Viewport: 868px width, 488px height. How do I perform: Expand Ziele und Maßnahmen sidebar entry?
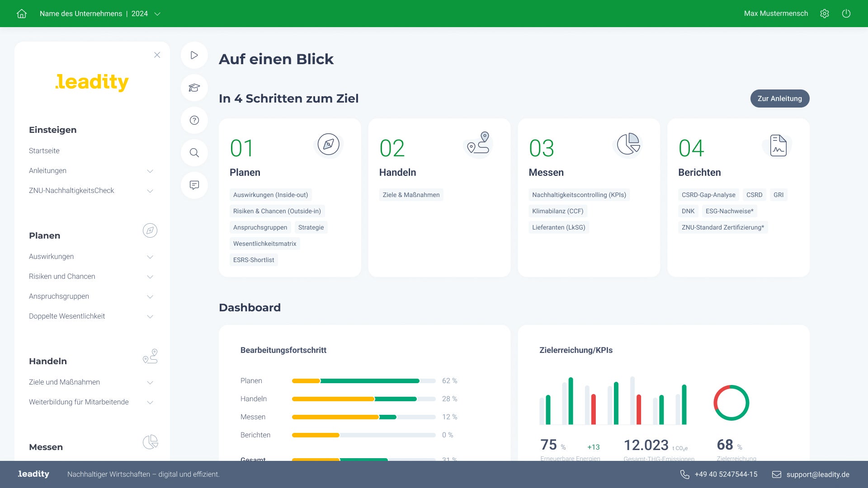click(x=150, y=382)
